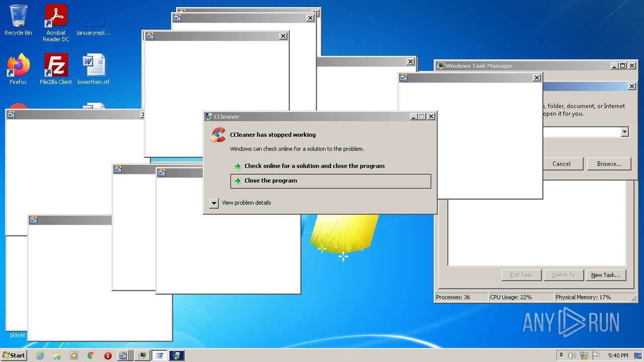Expand View problem details
This screenshot has width=644, height=362.
(x=214, y=203)
